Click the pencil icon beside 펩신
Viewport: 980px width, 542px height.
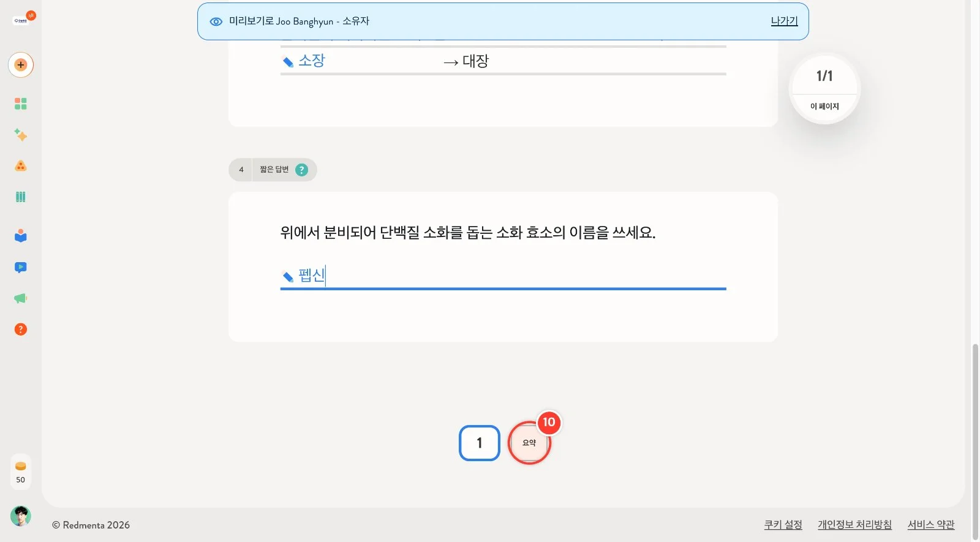(288, 277)
